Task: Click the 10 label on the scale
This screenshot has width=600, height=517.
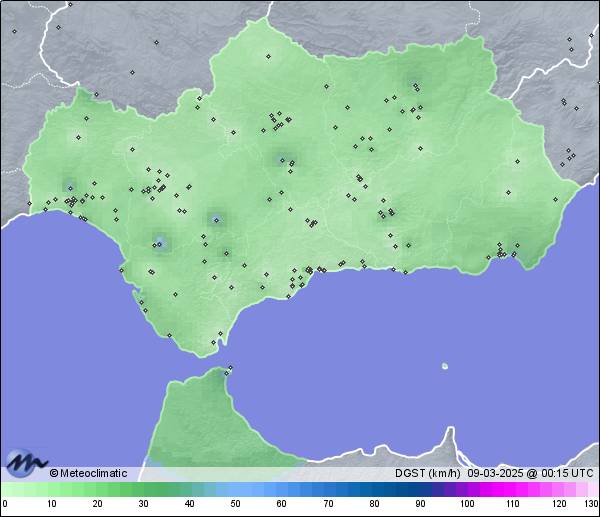Action: 52,504
